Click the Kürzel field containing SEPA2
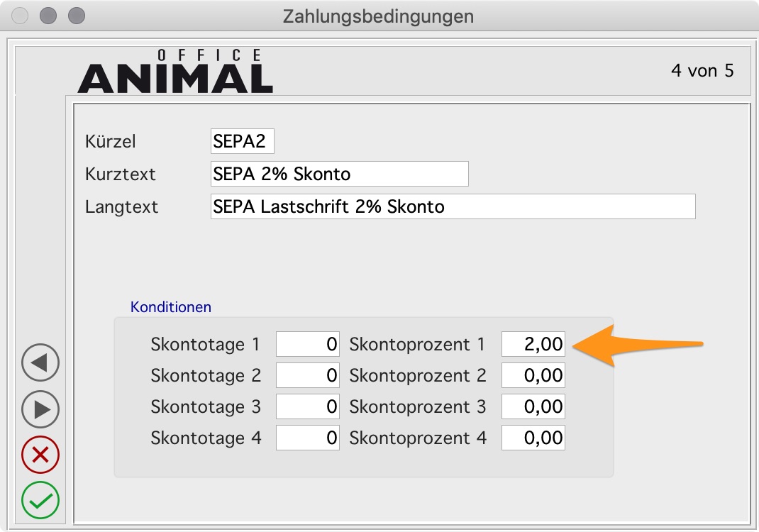This screenshot has height=532, width=759. coord(242,141)
